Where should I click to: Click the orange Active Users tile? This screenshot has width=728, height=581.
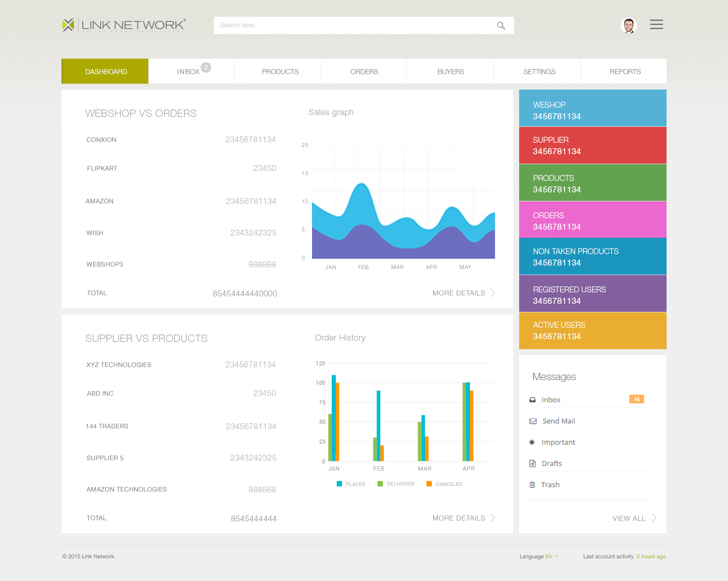[593, 331]
